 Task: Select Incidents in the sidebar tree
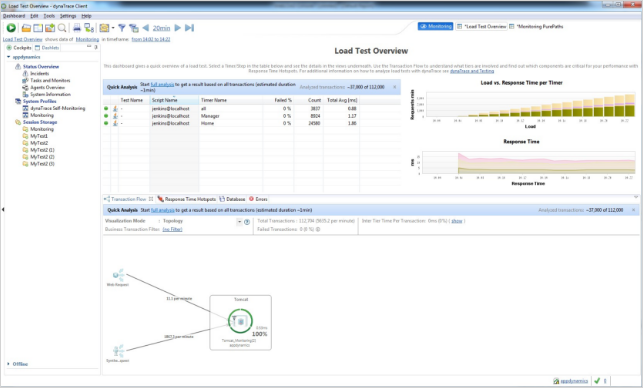tap(39, 74)
